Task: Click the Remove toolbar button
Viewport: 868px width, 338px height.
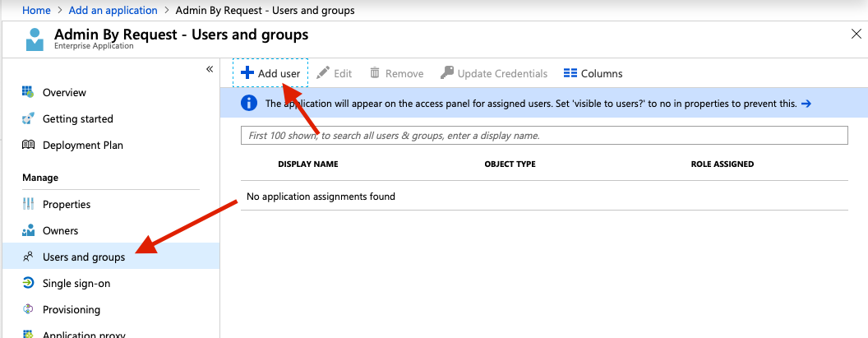Action: click(x=396, y=73)
